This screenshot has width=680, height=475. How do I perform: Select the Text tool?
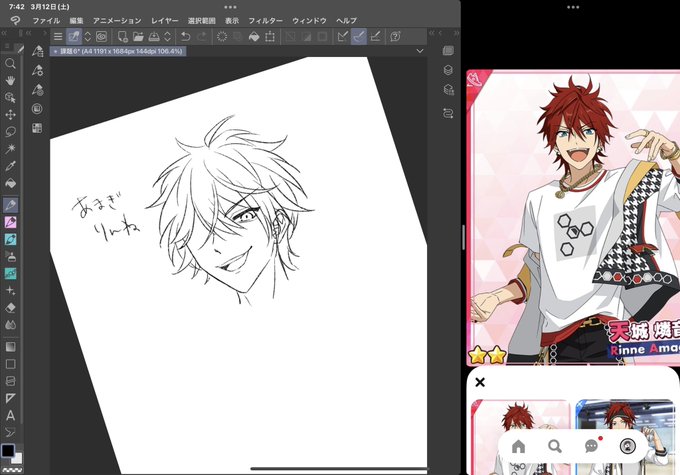tap(10, 416)
